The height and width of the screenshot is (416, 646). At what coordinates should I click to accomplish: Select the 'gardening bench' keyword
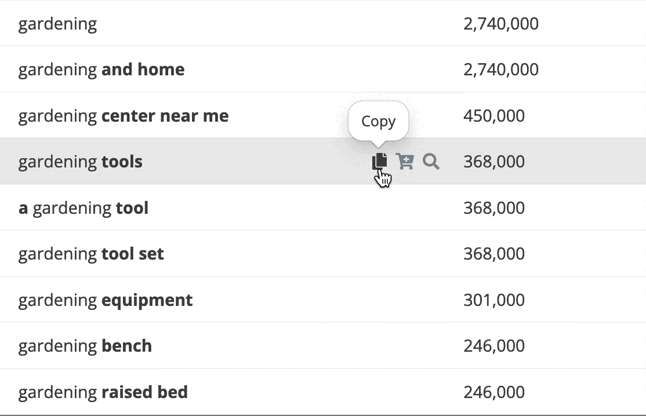tap(85, 346)
